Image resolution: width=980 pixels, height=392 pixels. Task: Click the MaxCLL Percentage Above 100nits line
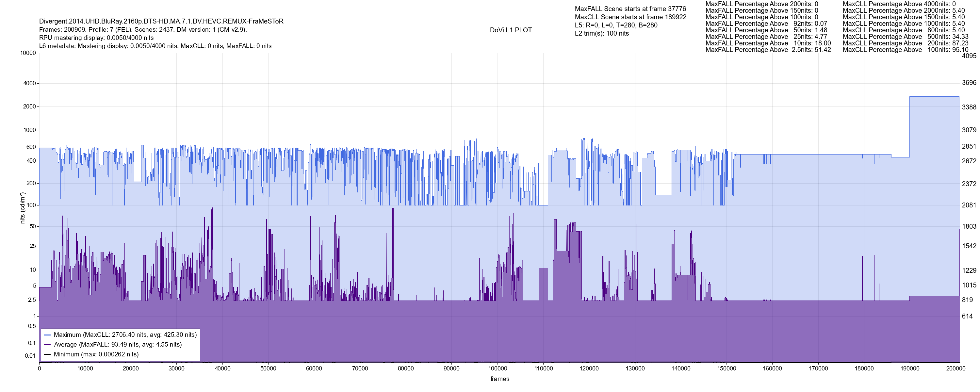(906, 50)
